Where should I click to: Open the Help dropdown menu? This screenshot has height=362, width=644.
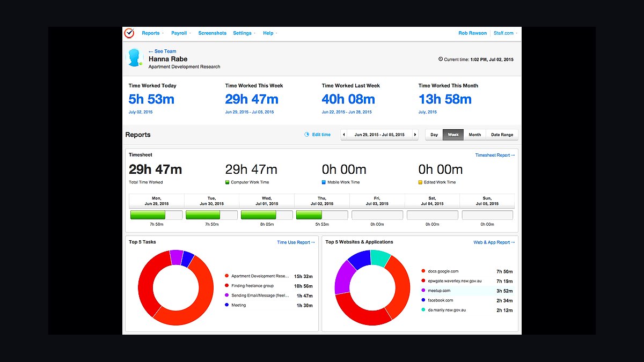pos(270,33)
